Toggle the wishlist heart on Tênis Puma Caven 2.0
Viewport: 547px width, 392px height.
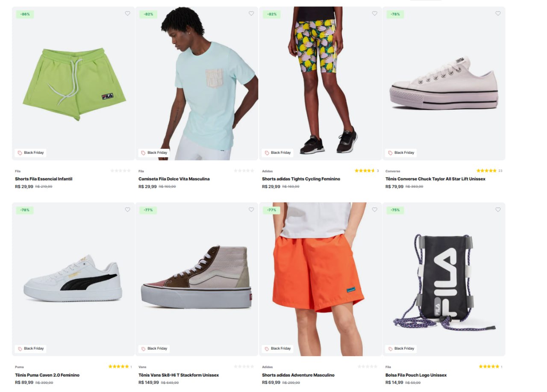pyautogui.click(x=127, y=209)
